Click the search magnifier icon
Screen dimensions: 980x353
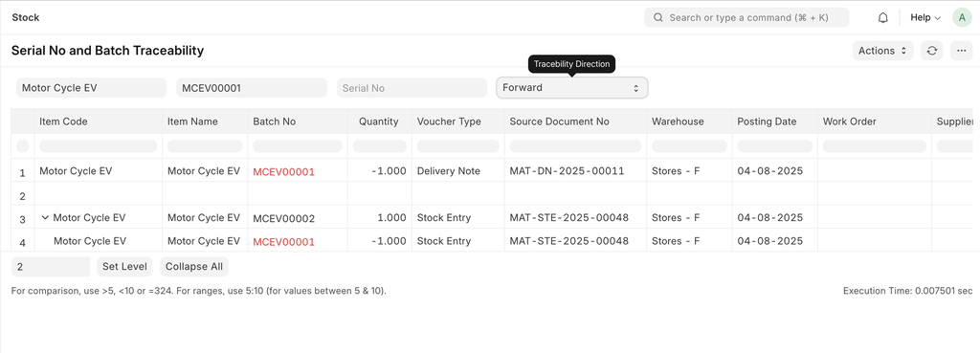(657, 17)
